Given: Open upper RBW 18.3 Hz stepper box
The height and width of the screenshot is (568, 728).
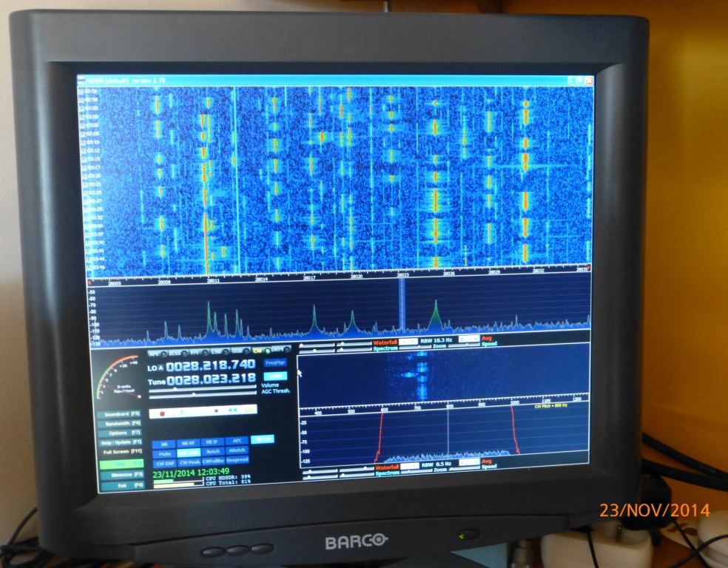Looking at the screenshot, I should 408,341.
